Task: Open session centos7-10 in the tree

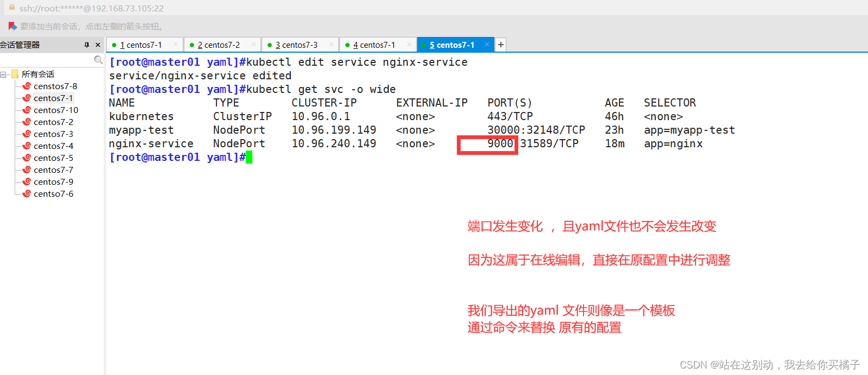Action: (56, 110)
